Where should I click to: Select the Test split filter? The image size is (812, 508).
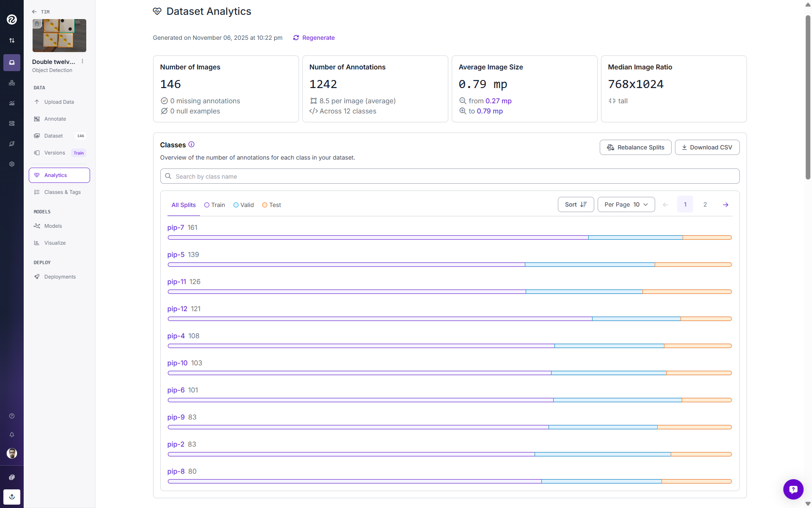272,205
